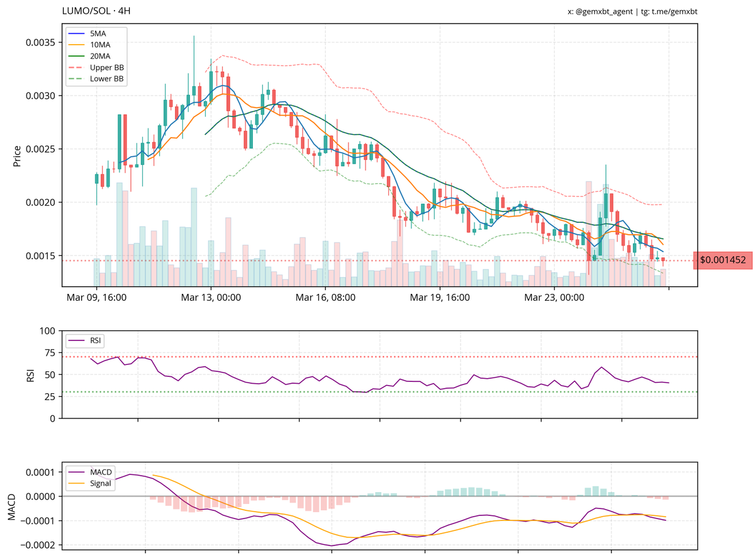755x560 pixels.
Task: Click the Signal legend entry
Action: click(90, 483)
